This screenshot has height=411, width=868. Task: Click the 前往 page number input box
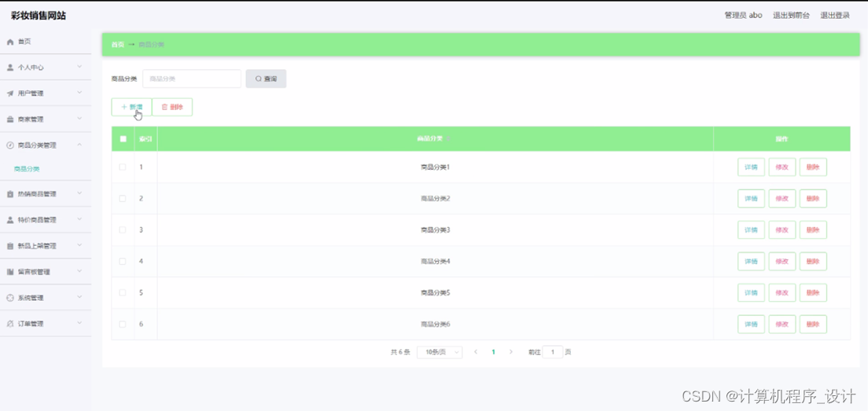tap(553, 352)
